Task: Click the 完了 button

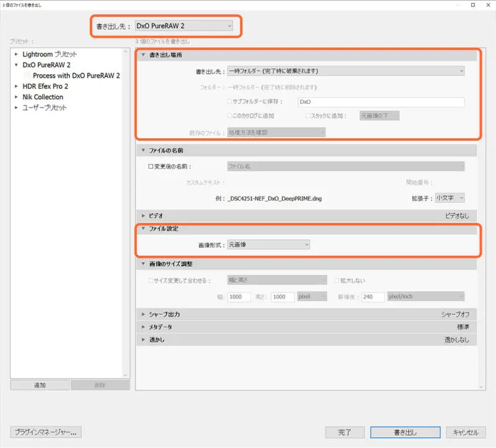Action: (345, 432)
